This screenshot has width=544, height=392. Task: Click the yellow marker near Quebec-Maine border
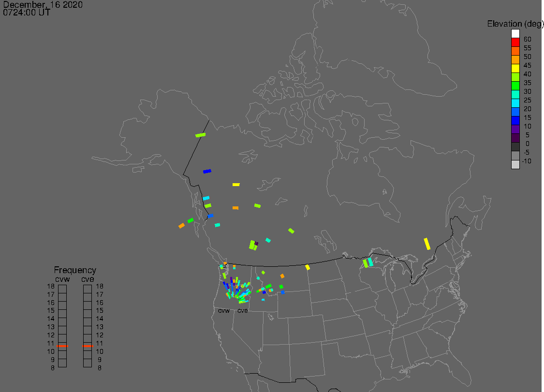(x=427, y=244)
